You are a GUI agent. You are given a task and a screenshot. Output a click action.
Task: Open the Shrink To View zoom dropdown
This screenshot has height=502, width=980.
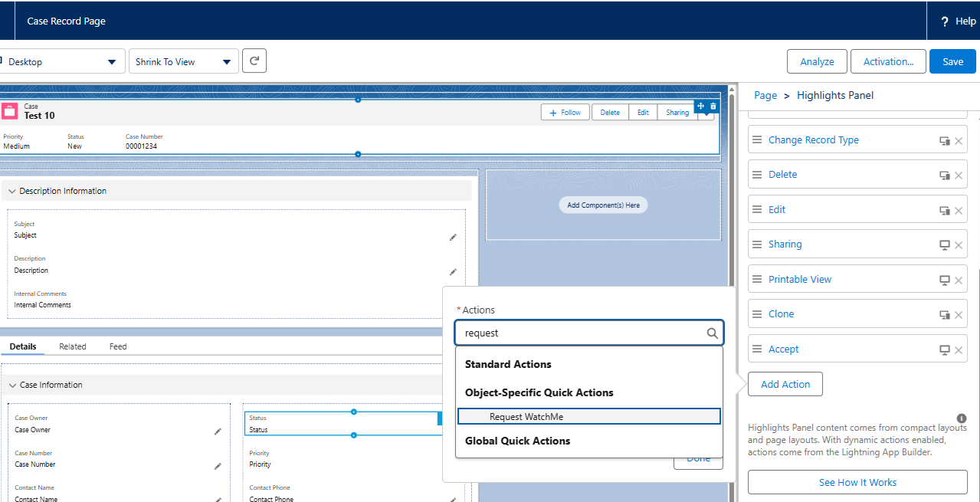(x=184, y=61)
